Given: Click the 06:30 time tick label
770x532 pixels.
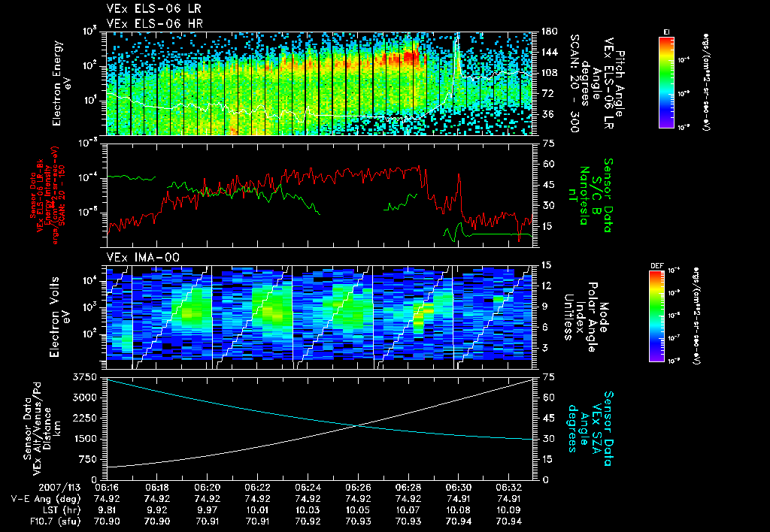Looking at the screenshot, I should point(459,488).
